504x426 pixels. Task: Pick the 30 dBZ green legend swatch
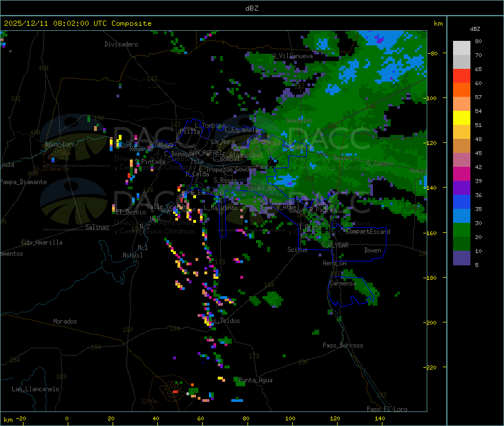point(461,230)
